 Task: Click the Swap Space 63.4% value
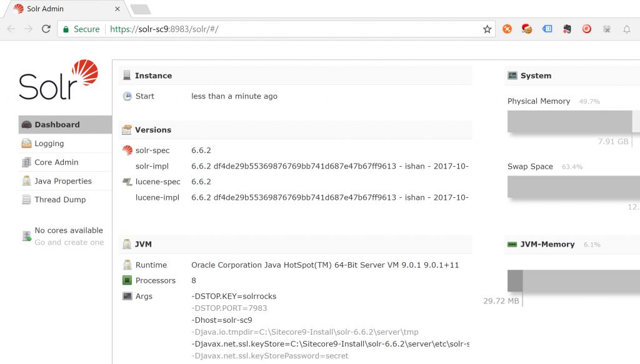pos(572,167)
